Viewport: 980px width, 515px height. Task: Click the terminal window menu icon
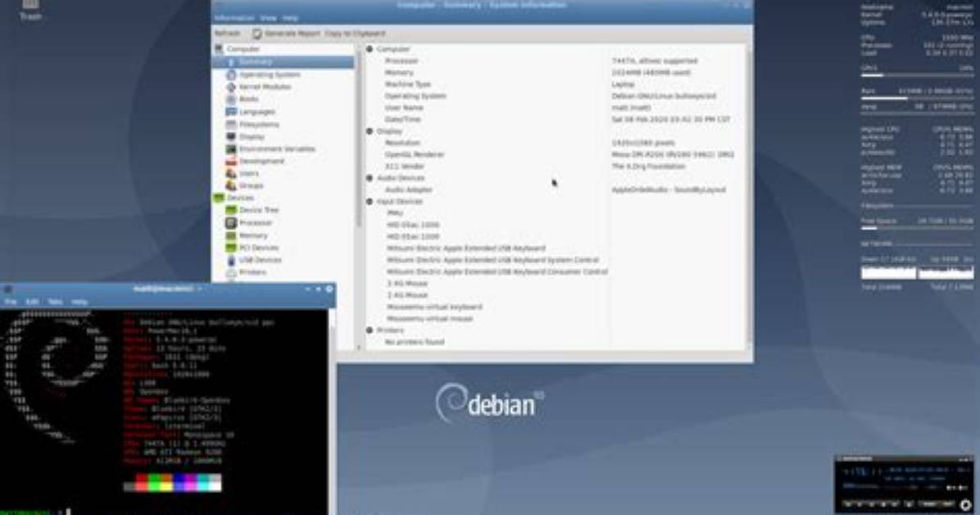[8, 289]
